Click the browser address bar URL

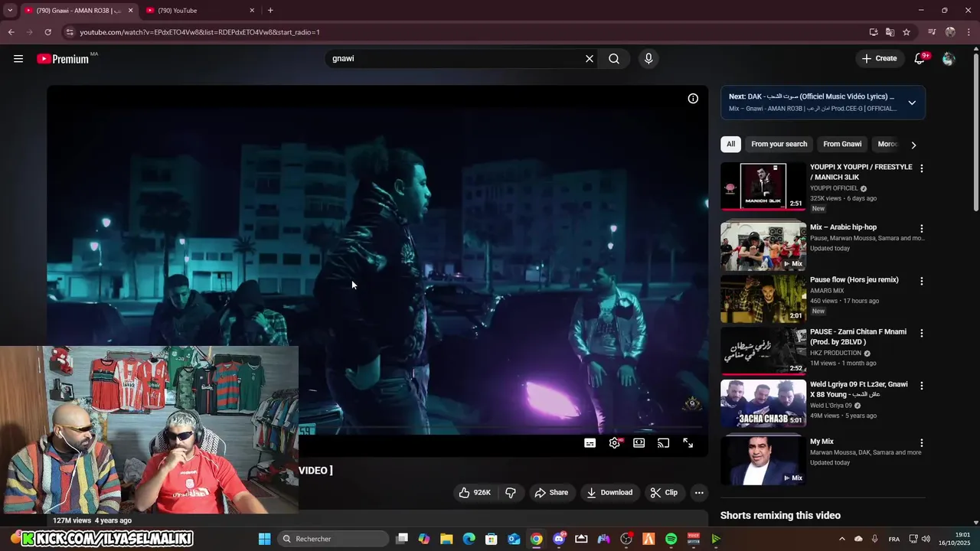coord(200,32)
